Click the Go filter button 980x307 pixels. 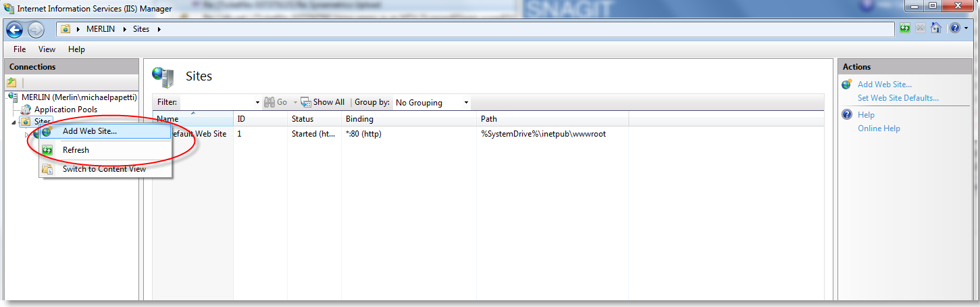[276, 102]
